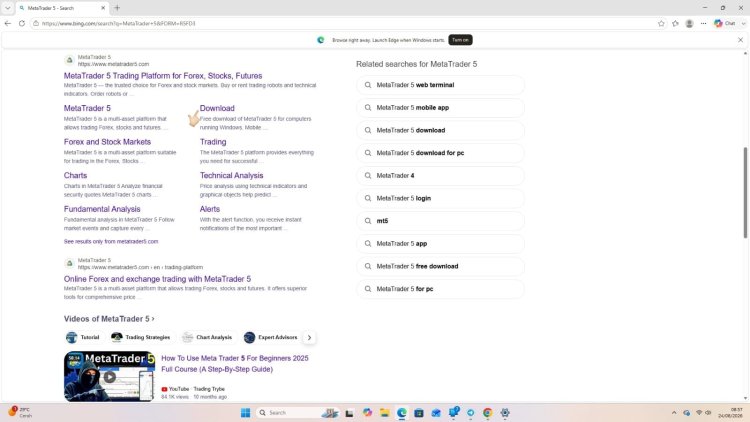This screenshot has height=422, width=750.
Task: Open Microsoft Edge from the taskbar
Action: (402, 413)
